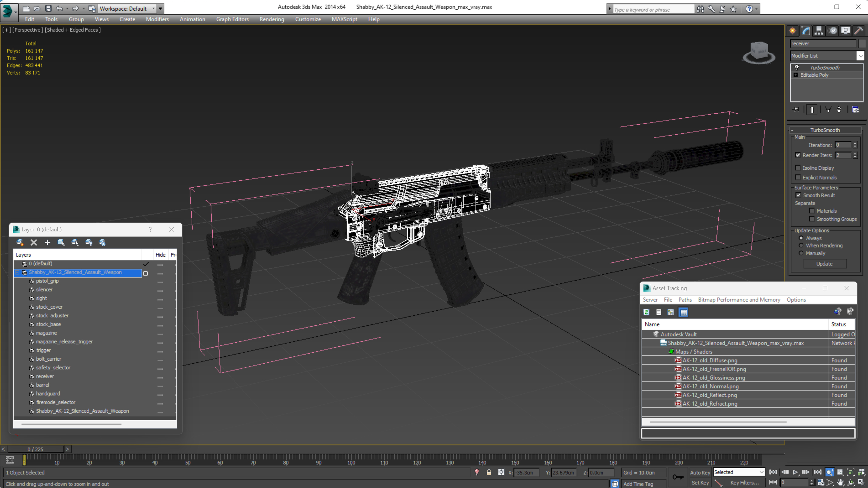Click the Asset Tracking horizontal scrollbar
Viewport: 868px width, 488px height.
718,422
